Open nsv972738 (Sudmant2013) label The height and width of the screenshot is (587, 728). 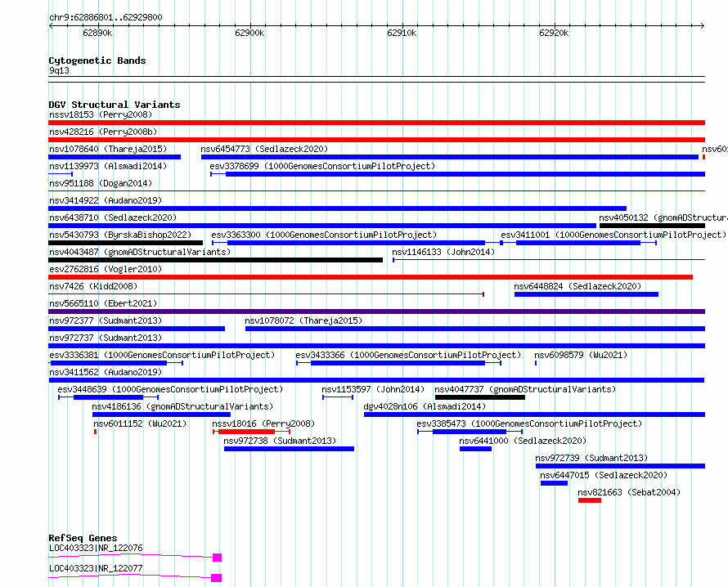click(x=280, y=441)
